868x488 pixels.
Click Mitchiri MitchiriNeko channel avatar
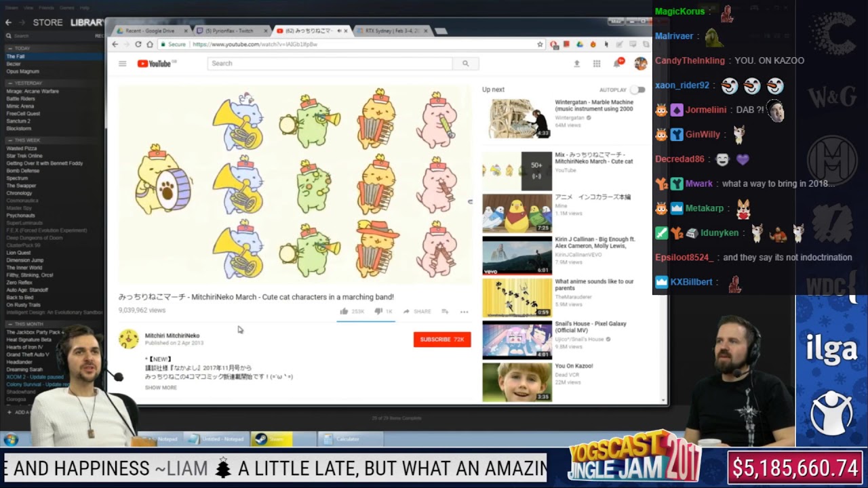pyautogui.click(x=129, y=339)
